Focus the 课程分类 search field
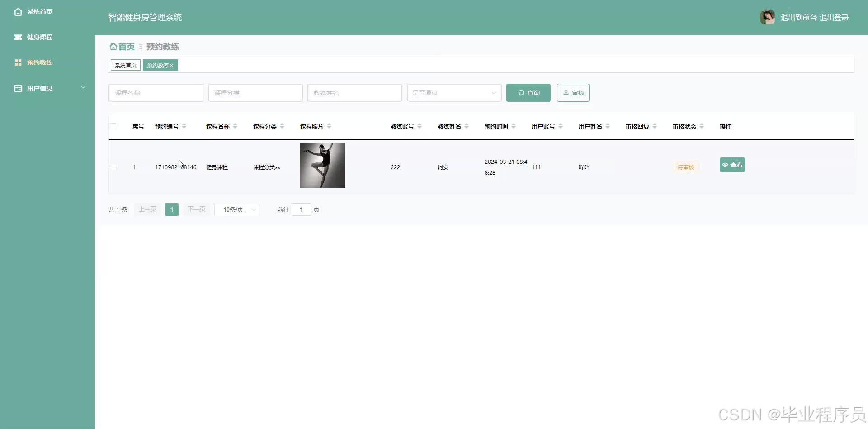868x429 pixels. point(255,93)
